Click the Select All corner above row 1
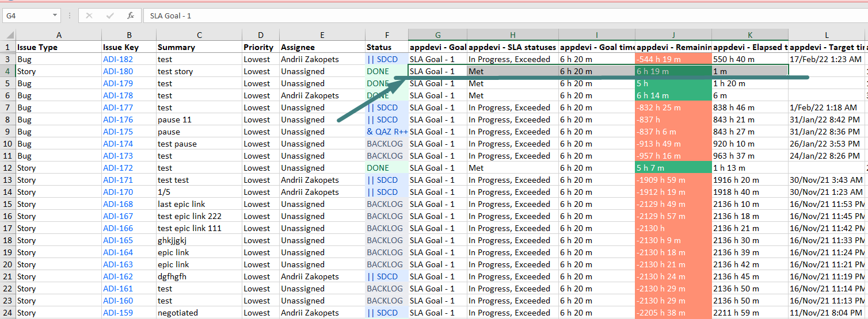 (x=7, y=35)
